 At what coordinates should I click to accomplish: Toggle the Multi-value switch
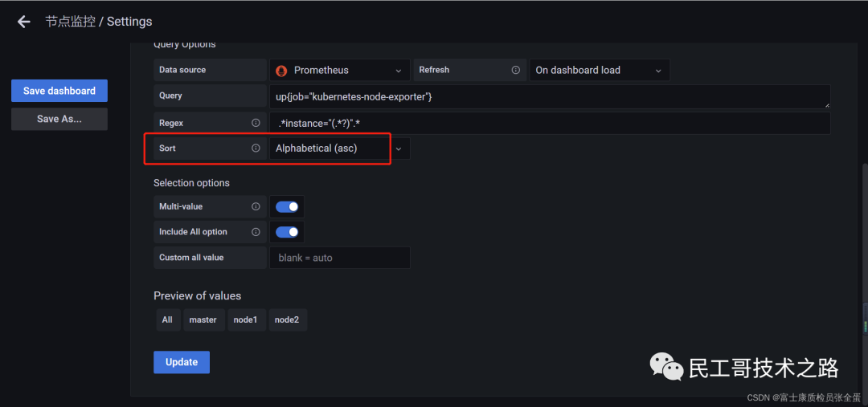click(x=287, y=206)
